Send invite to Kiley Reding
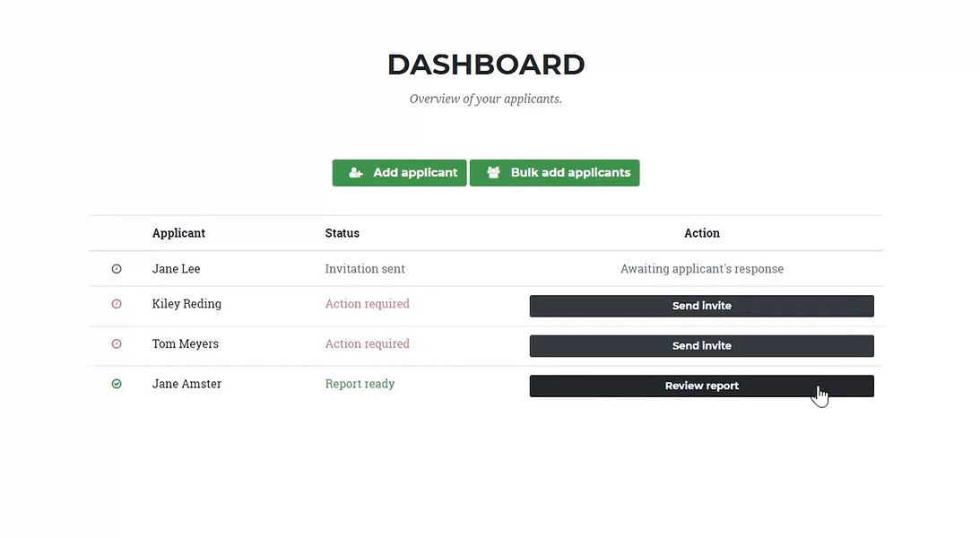This screenshot has width=980, height=538. pos(701,306)
